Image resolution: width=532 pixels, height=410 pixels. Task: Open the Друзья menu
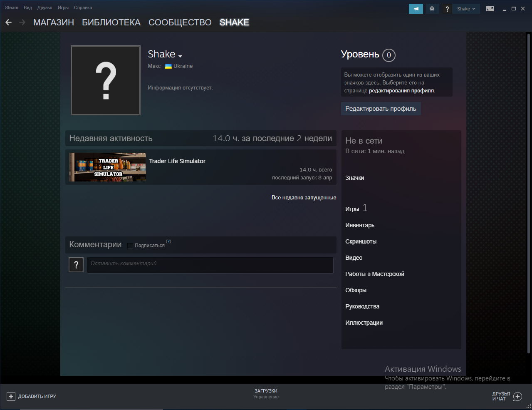pos(45,7)
